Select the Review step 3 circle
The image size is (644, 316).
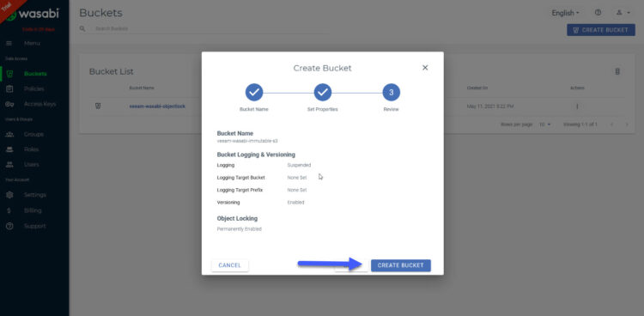pos(391,93)
